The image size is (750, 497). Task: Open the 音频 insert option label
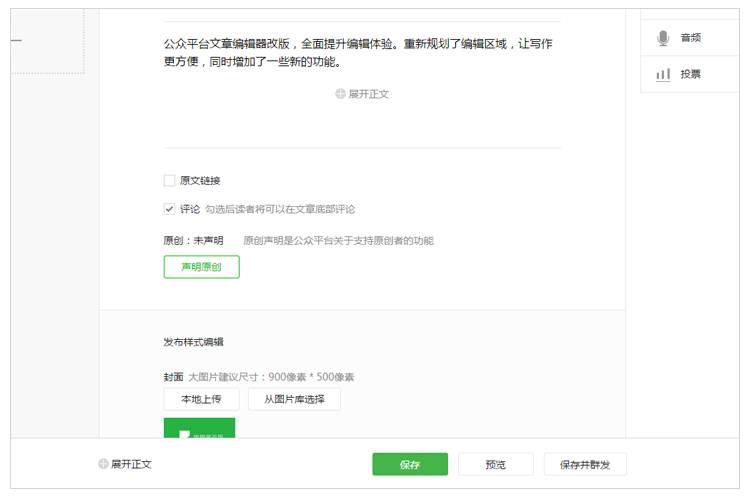(x=691, y=38)
